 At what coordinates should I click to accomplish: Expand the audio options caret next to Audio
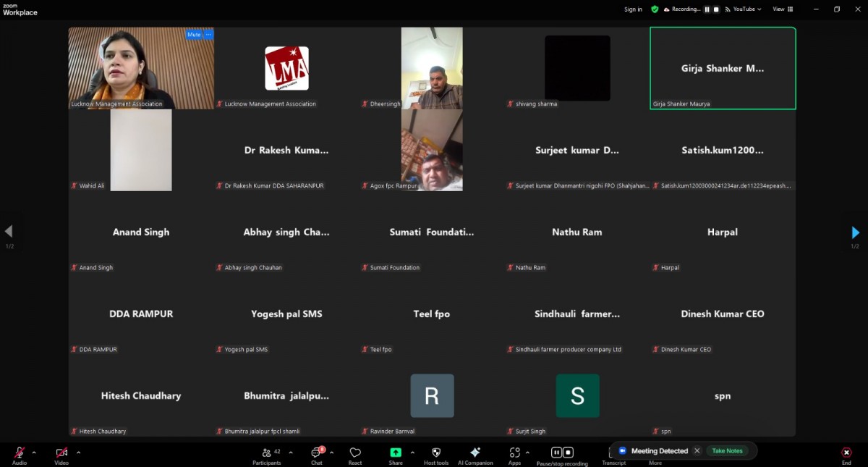click(34, 453)
